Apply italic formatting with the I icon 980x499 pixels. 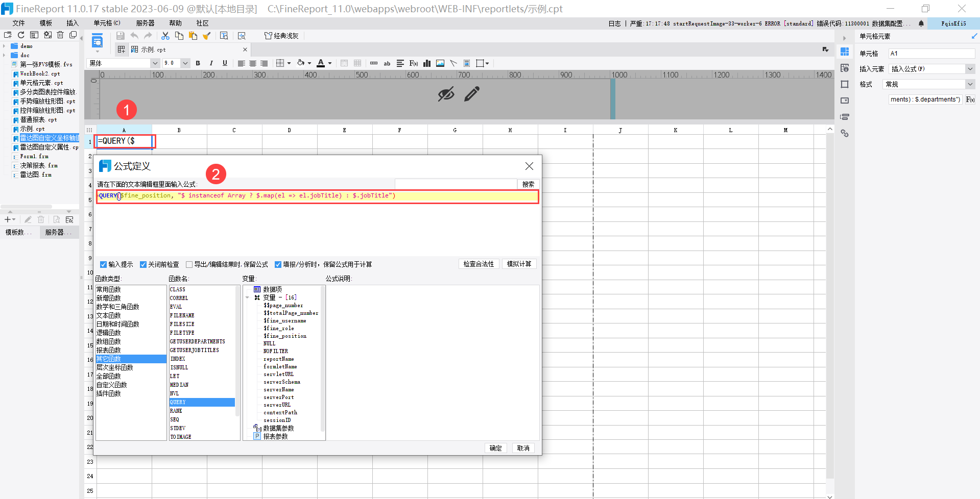[211, 63]
